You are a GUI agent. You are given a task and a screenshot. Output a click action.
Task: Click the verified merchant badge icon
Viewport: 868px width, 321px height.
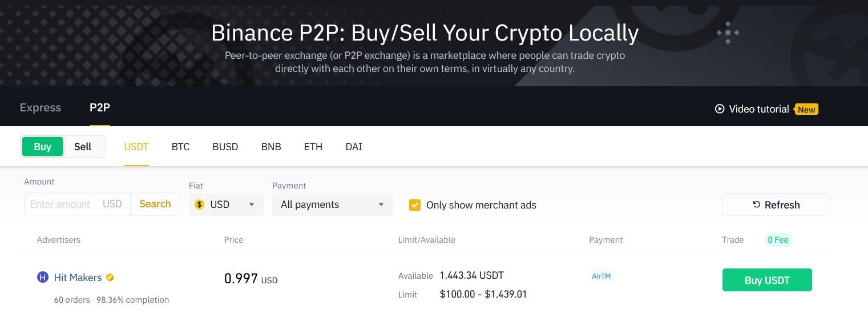coord(110,278)
